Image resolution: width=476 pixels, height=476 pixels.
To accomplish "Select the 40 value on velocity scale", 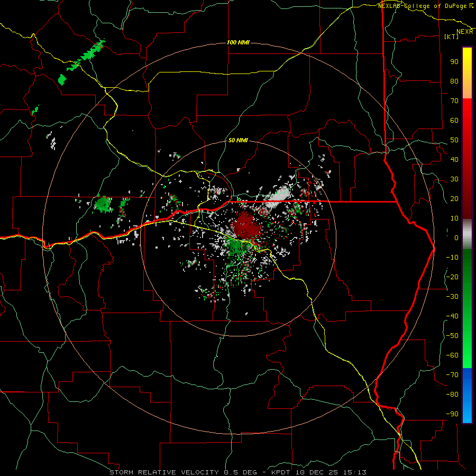I will coord(454,159).
